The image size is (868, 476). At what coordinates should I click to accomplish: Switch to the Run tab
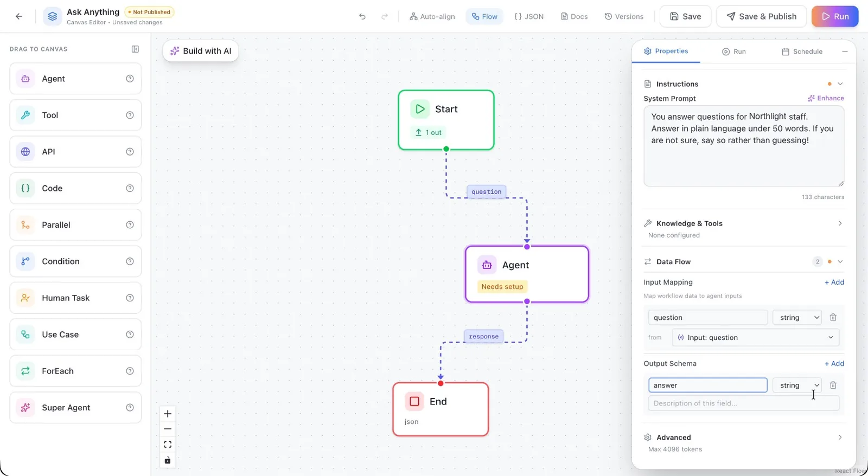point(733,52)
